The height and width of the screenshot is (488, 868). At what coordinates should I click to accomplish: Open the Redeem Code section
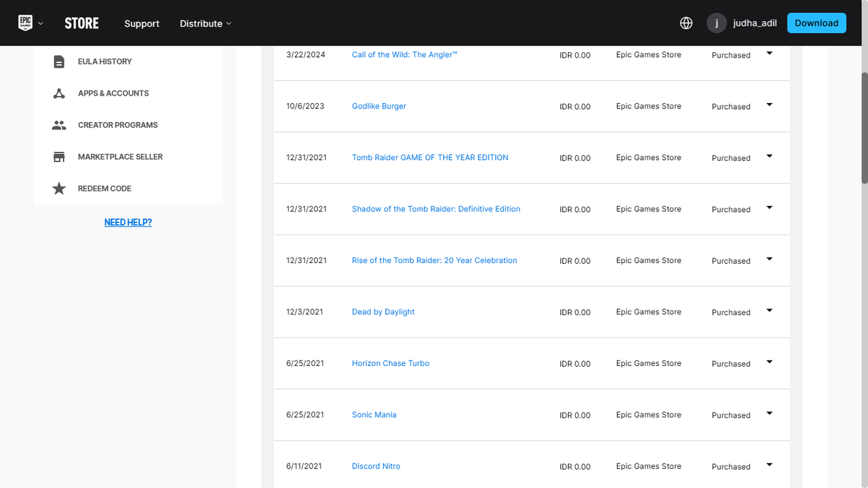tap(104, 188)
